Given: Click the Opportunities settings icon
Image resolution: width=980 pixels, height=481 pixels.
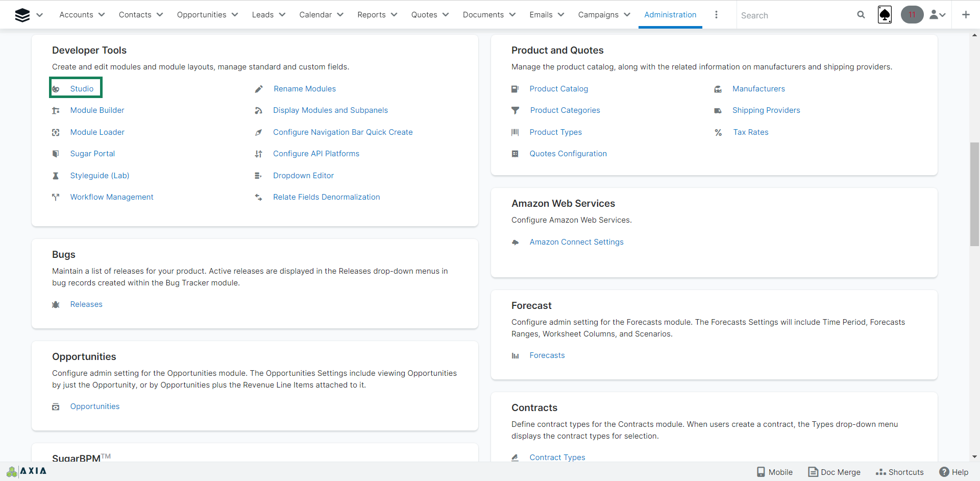Looking at the screenshot, I should (x=56, y=406).
